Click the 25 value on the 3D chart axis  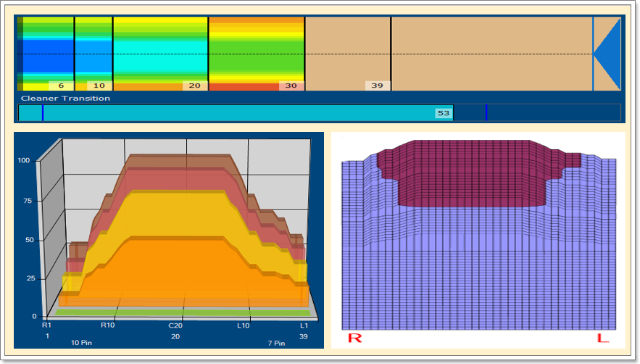coord(31,278)
